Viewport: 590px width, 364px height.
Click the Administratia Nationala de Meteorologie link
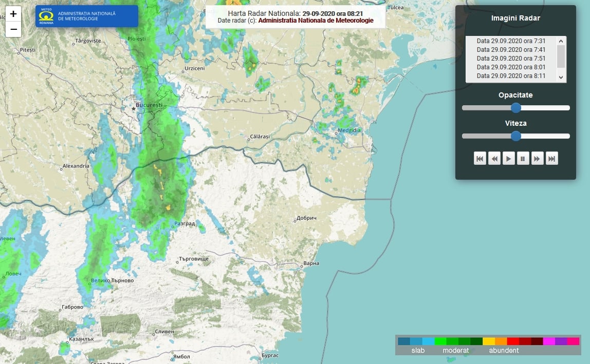(x=316, y=21)
